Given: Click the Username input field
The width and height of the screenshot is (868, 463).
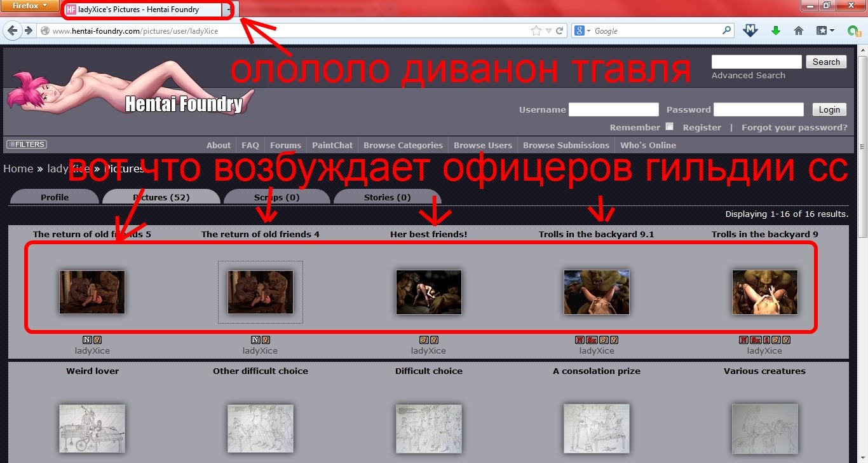Looking at the screenshot, I should pos(613,109).
